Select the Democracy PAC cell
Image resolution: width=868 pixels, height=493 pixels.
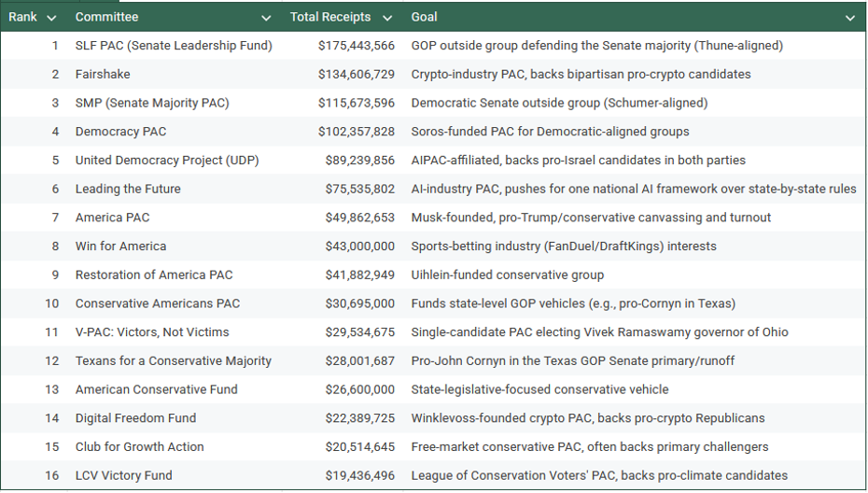(175, 132)
